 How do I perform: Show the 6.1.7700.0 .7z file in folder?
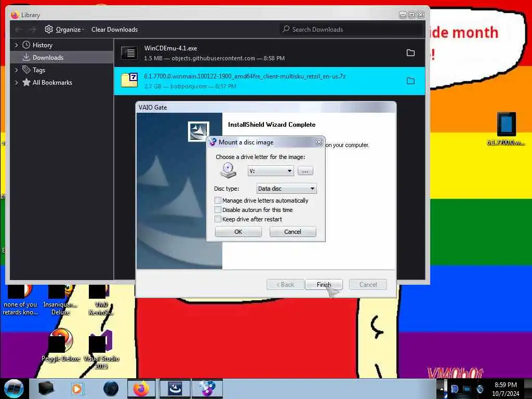click(410, 81)
